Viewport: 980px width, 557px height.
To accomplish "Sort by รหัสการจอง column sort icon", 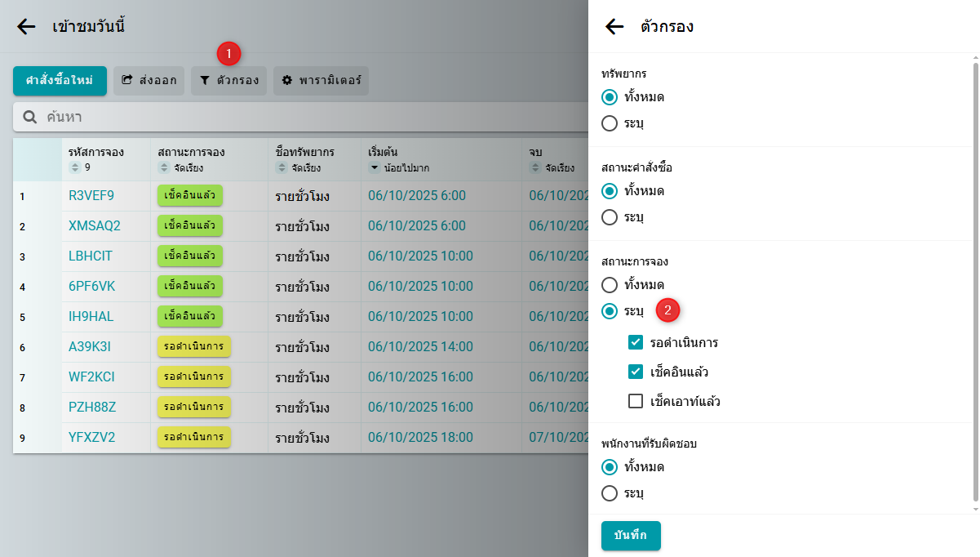I will tap(75, 167).
